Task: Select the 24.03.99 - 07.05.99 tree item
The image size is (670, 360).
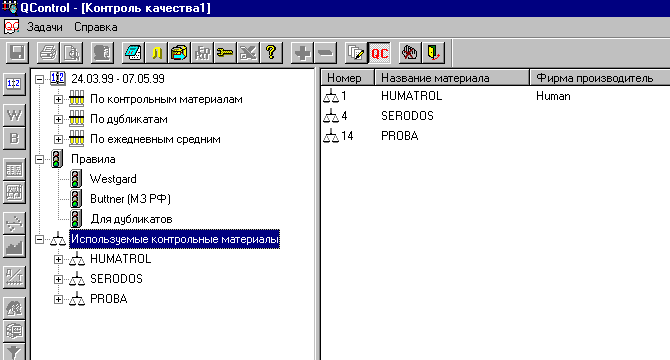Action: point(118,79)
